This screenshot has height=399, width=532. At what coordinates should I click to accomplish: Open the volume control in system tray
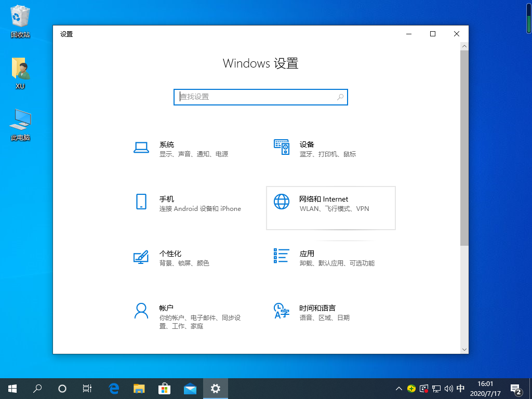click(x=448, y=389)
